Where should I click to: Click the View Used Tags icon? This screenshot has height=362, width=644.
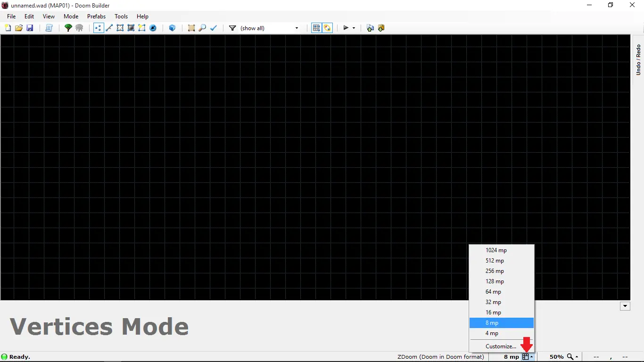pyautogui.click(x=370, y=28)
